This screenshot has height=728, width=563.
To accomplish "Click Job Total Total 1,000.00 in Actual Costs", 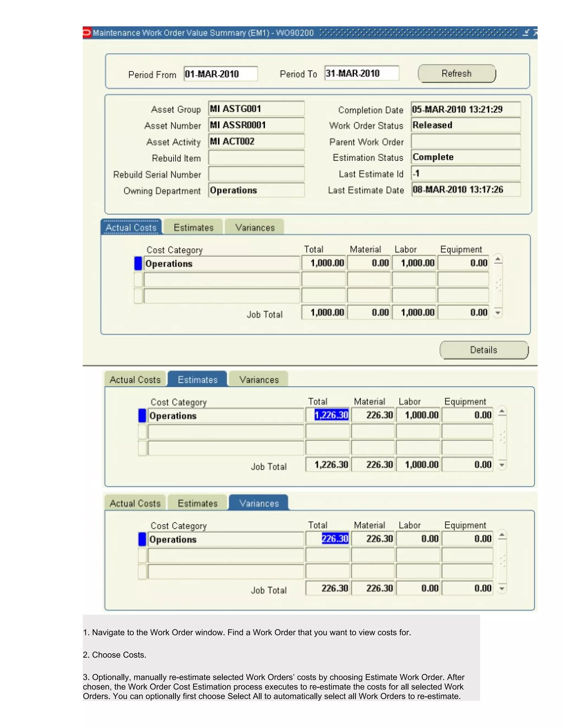I will (324, 312).
